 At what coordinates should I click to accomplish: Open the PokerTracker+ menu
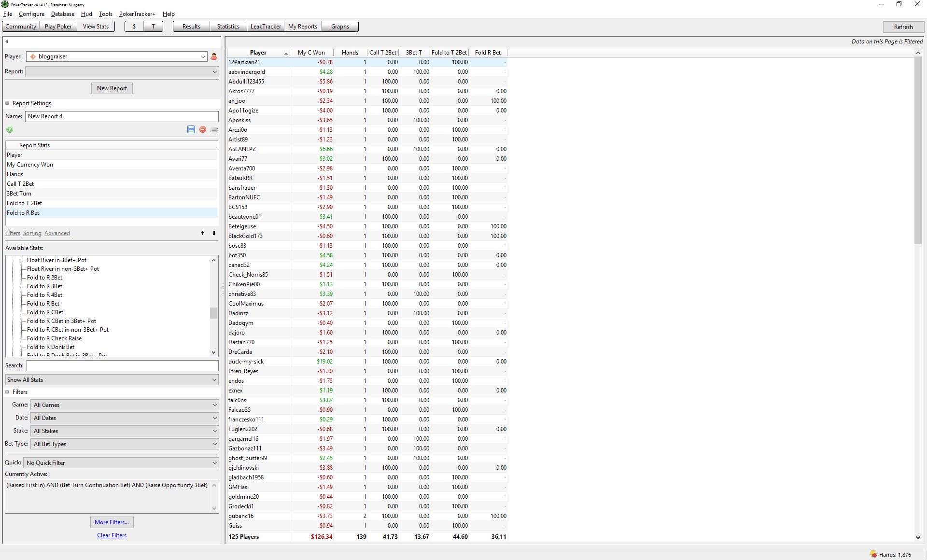pos(137,14)
